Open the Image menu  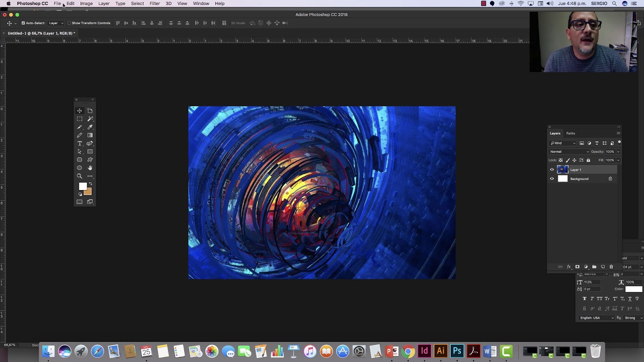pos(86,4)
